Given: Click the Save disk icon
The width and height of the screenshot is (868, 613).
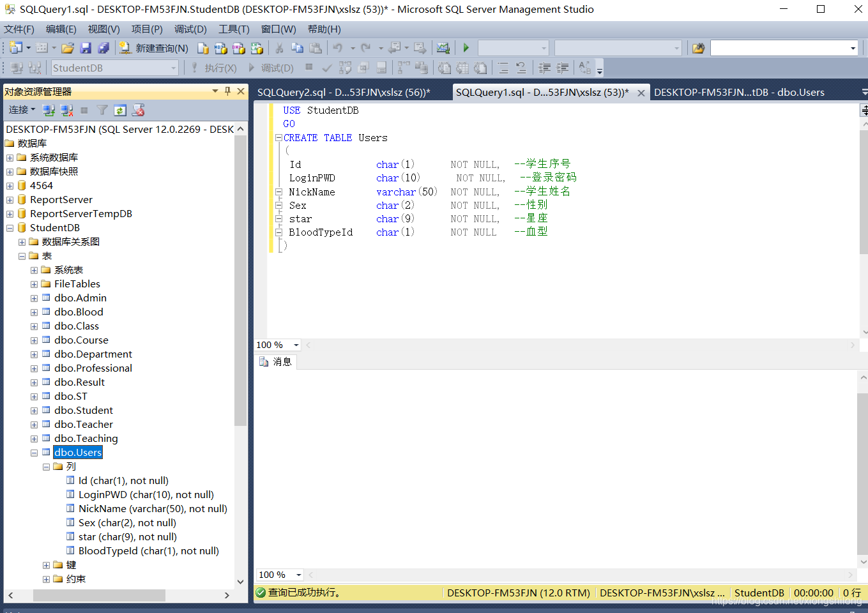Looking at the screenshot, I should click(86, 48).
